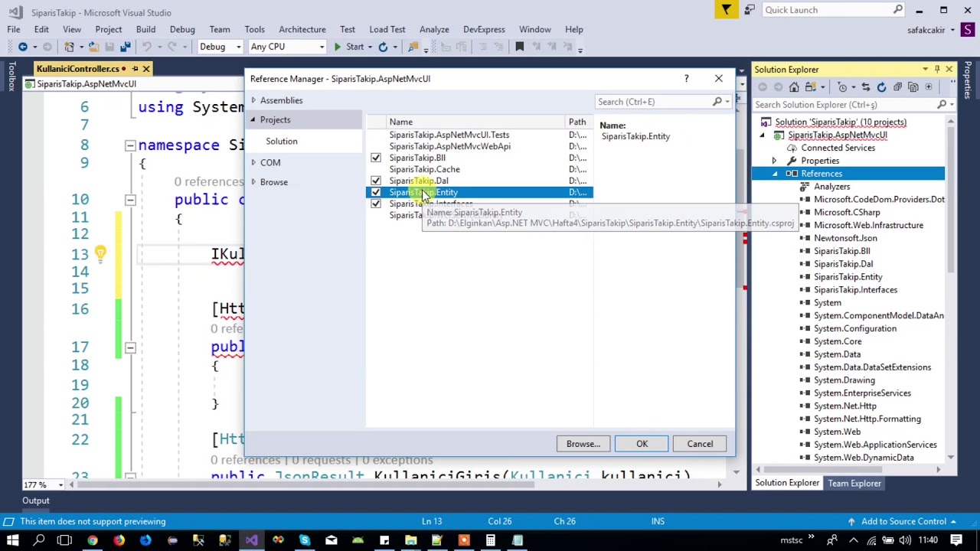Click the browser Refresh toolbar icon
Viewport: 980px width, 551px height.
(383, 47)
